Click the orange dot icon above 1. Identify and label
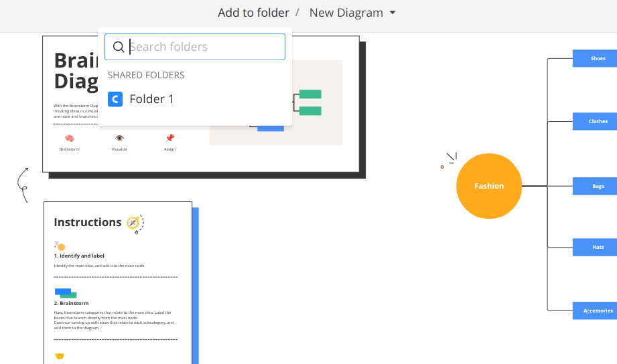 [60, 246]
